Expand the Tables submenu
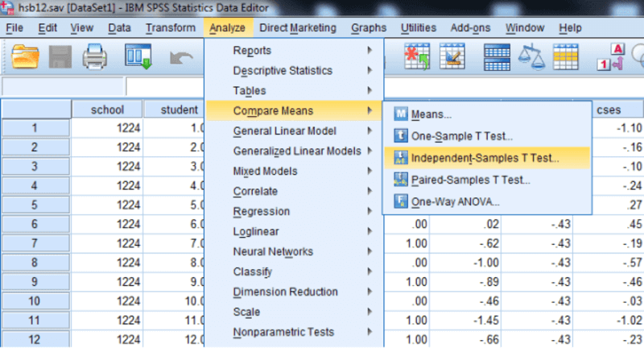The image size is (644, 348). [x=295, y=90]
